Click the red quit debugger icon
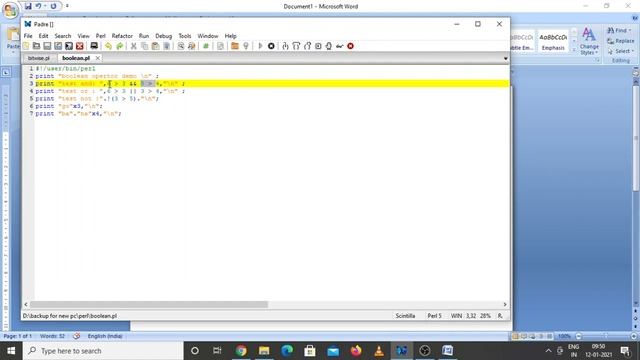Viewport: 640px width, 360px height. coord(350,46)
